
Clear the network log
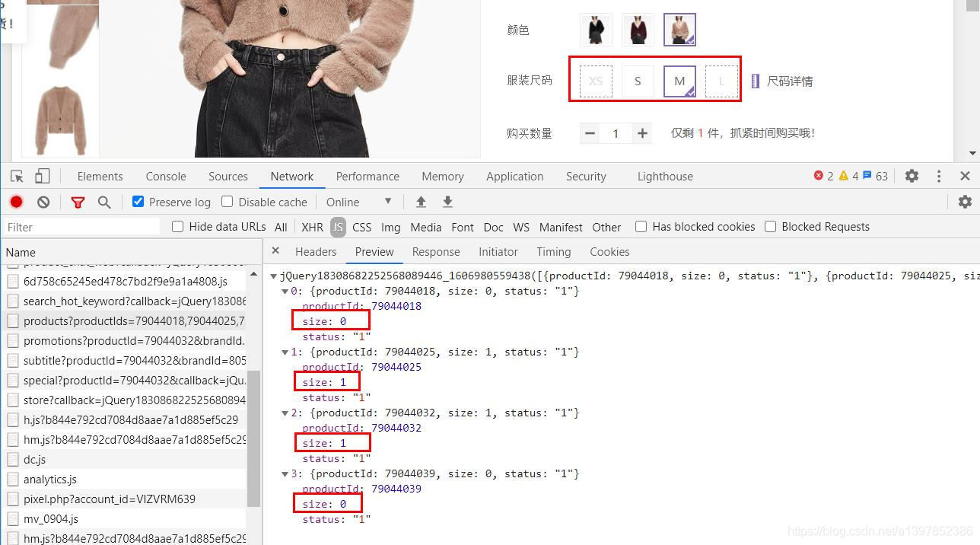[43, 202]
